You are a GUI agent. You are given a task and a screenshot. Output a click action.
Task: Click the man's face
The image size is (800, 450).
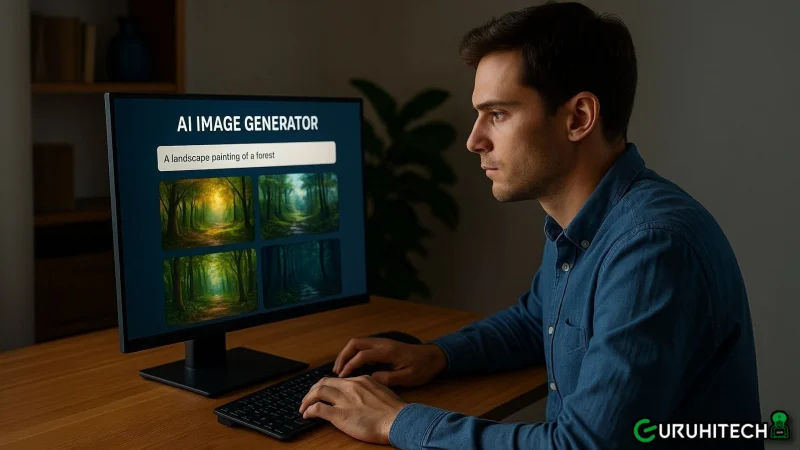click(x=500, y=130)
